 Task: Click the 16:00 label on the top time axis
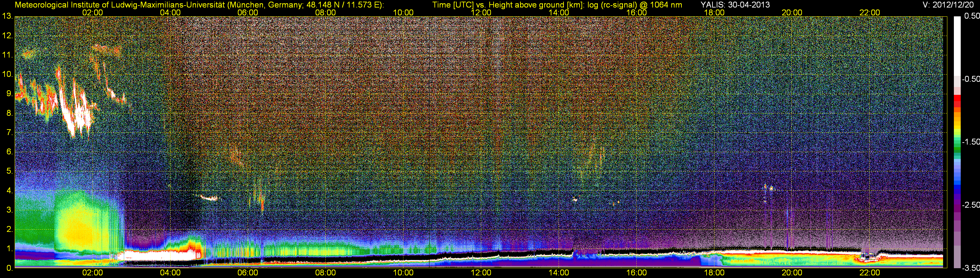[636, 12]
